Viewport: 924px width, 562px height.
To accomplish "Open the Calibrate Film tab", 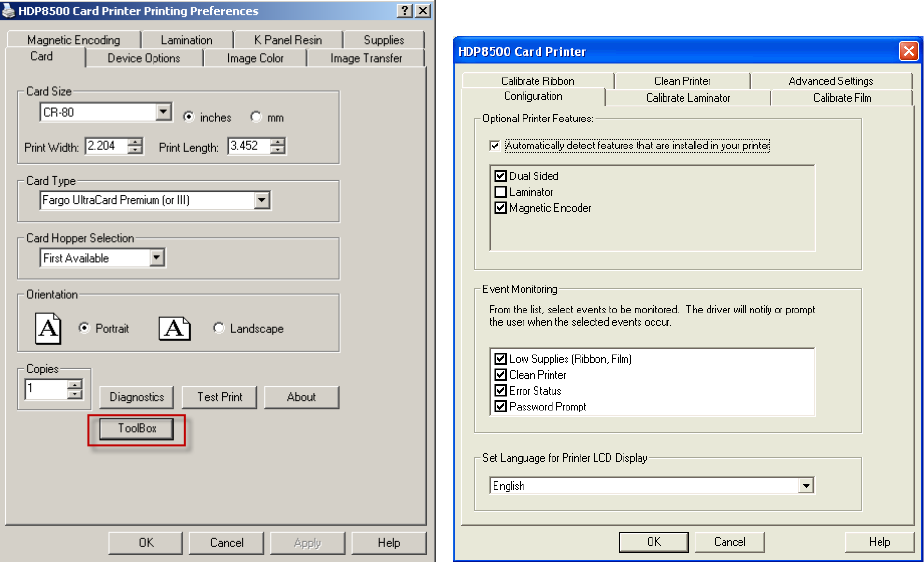I will point(842,98).
